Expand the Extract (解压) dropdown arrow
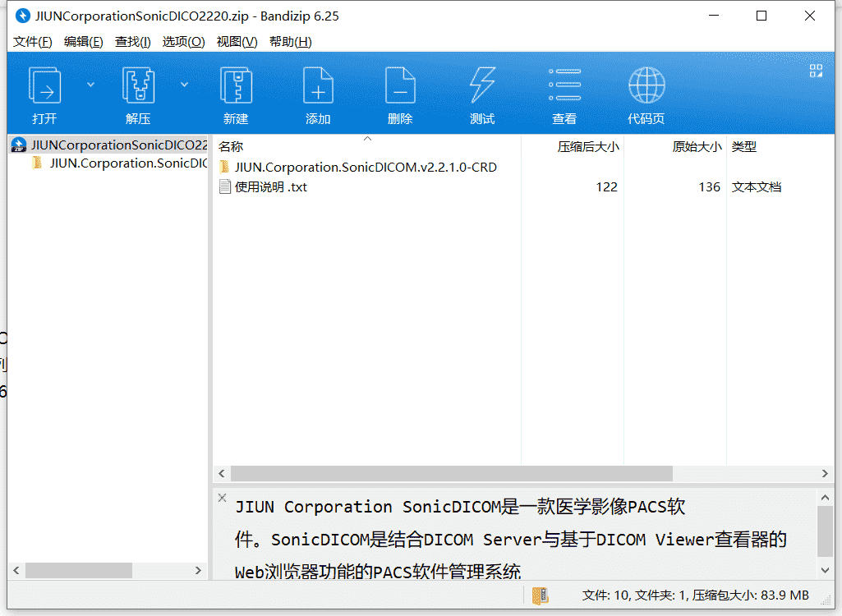The height and width of the screenshot is (616, 842). tap(184, 85)
